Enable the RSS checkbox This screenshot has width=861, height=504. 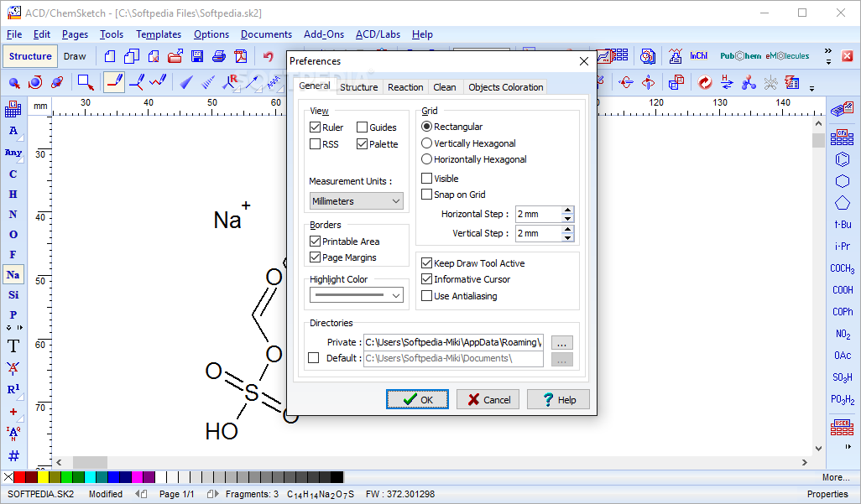(x=316, y=144)
